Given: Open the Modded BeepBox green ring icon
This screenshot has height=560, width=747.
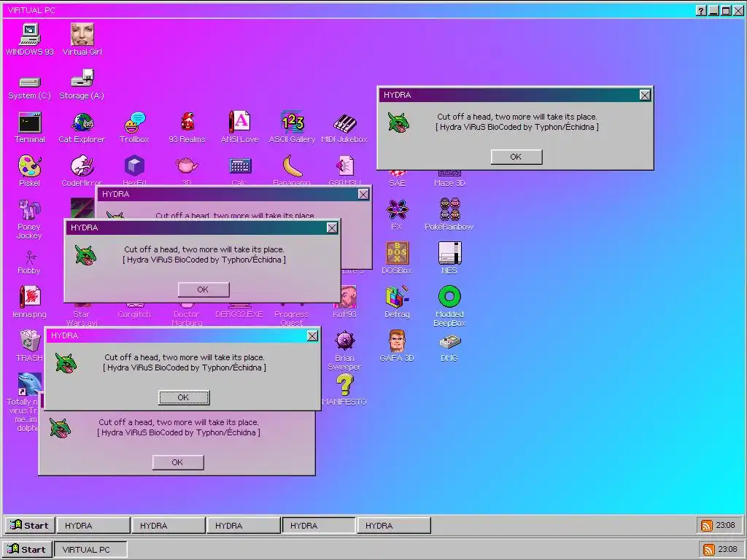Looking at the screenshot, I should pyautogui.click(x=449, y=297).
